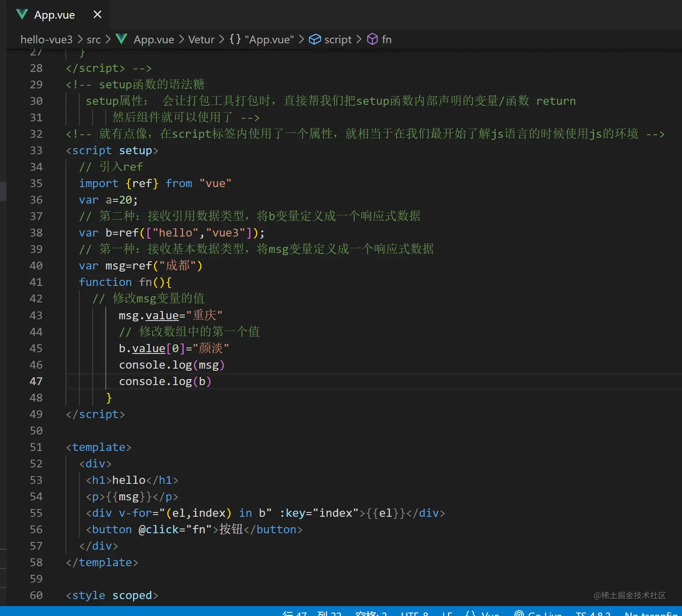
Task: Click "console.log(b)" on line 47
Action: pos(165,382)
